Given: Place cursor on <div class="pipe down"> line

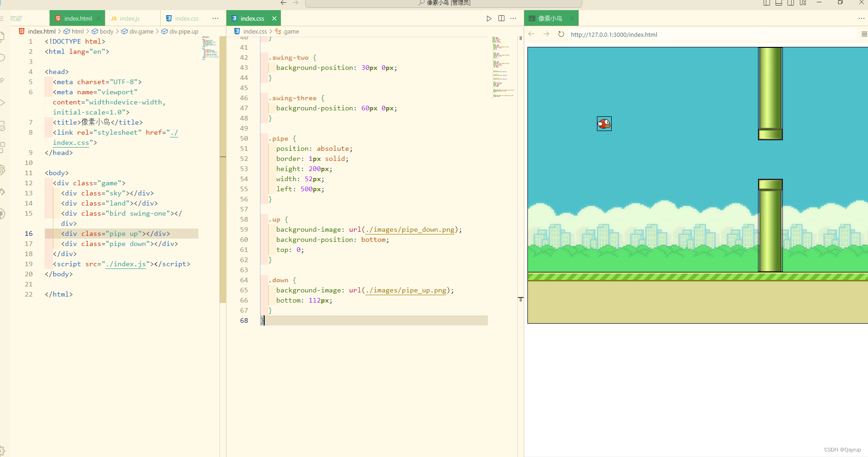Looking at the screenshot, I should tap(119, 244).
